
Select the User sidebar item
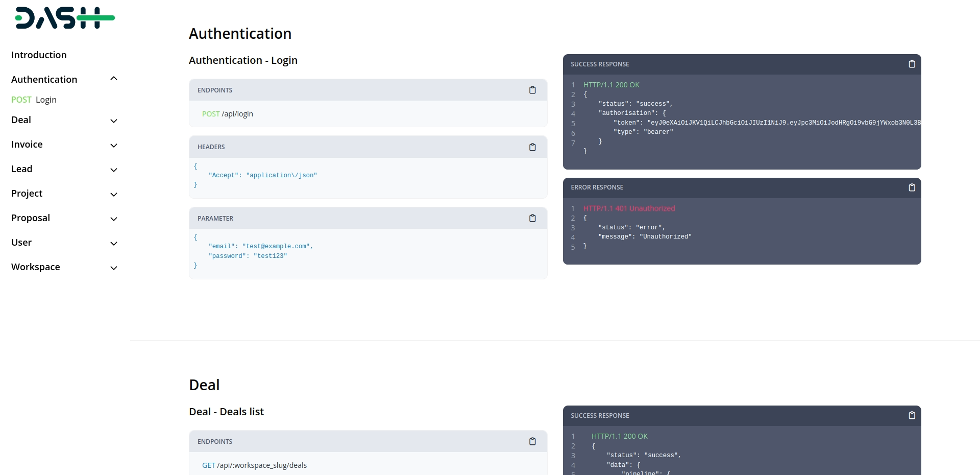point(21,243)
